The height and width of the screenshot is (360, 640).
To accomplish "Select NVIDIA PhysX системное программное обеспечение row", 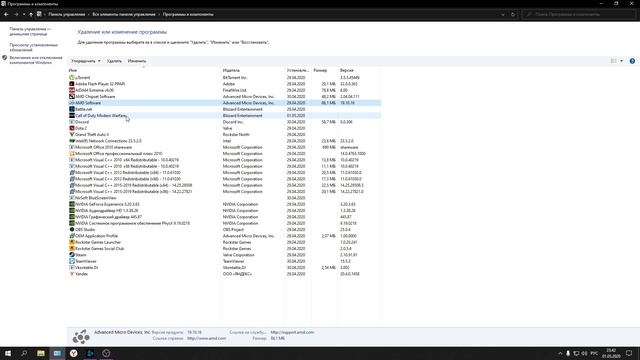I will pyautogui.click(x=224, y=223).
